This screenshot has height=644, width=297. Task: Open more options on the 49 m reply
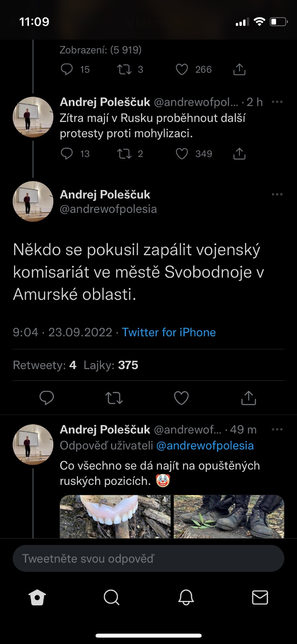point(277,429)
